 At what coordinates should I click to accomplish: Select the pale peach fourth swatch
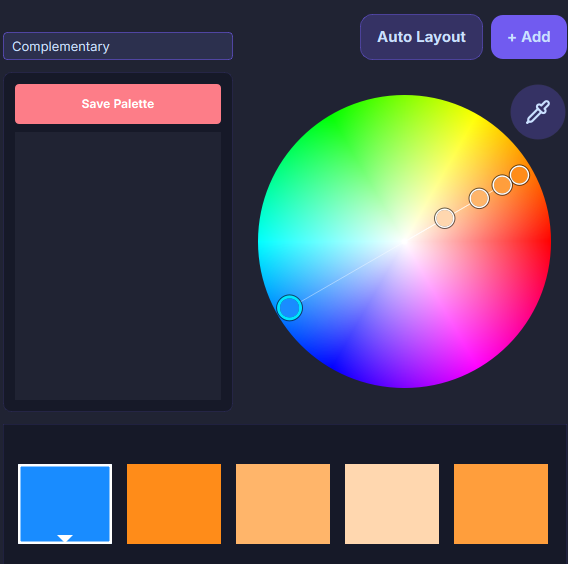click(392, 504)
